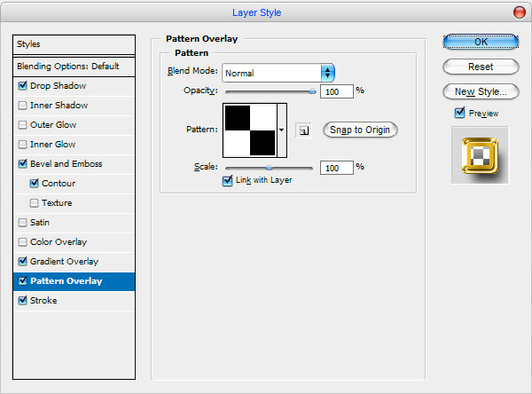532x394 pixels.
Task: Click the Scale percentage input field
Action: coord(337,168)
